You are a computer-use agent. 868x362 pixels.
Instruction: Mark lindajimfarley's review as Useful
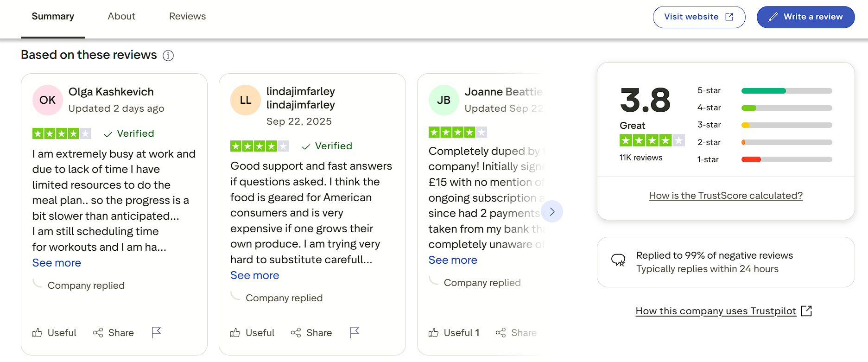point(253,333)
